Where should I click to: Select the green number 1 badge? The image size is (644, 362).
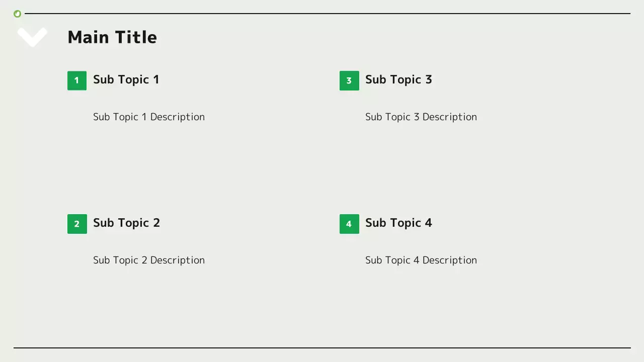pyautogui.click(x=77, y=80)
